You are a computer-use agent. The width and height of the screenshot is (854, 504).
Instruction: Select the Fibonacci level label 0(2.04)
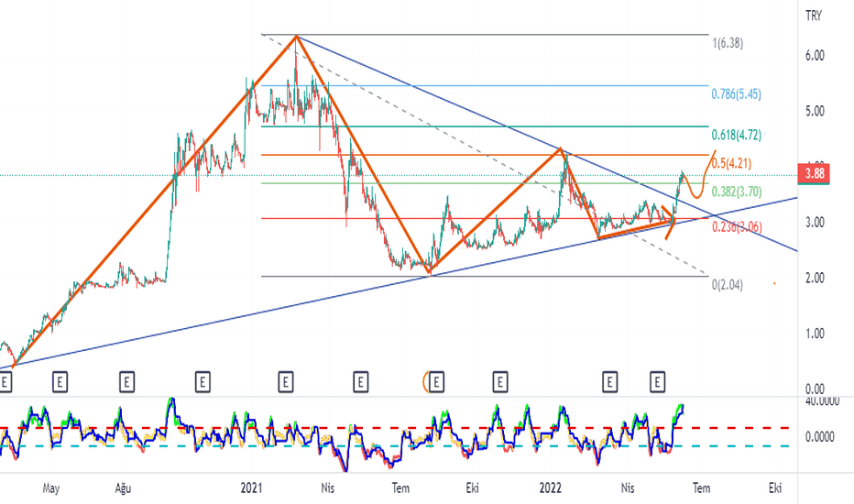click(x=728, y=284)
